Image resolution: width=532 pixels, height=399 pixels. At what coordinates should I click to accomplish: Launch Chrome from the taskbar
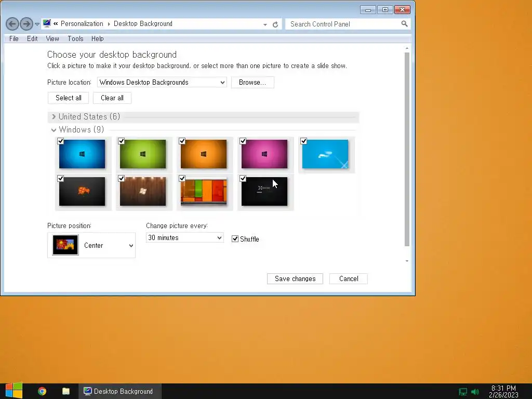coord(42,391)
